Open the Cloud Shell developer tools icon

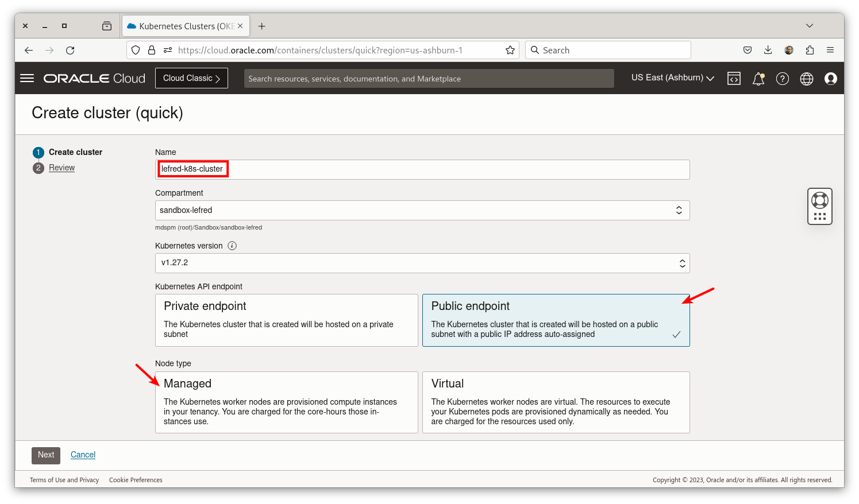(734, 78)
